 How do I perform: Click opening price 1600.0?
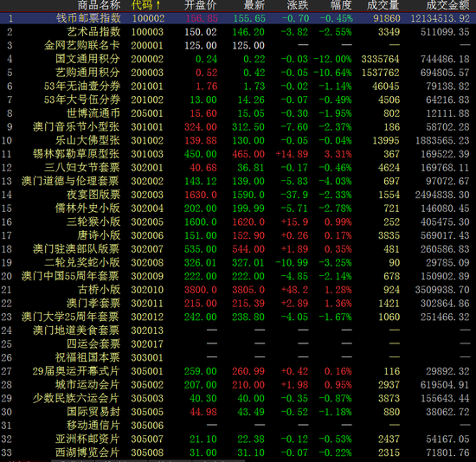201,221
